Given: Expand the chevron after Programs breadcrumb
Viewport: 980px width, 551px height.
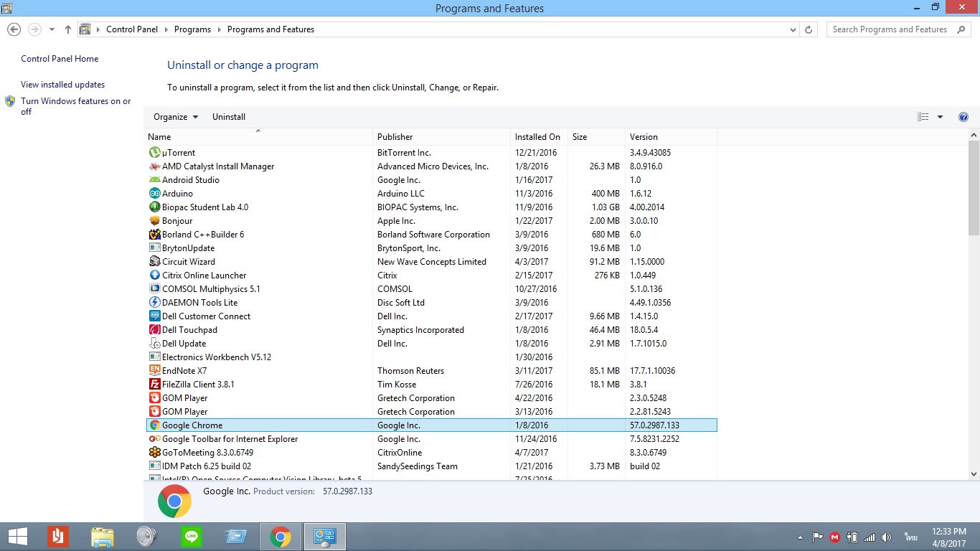Looking at the screenshot, I should 220,29.
